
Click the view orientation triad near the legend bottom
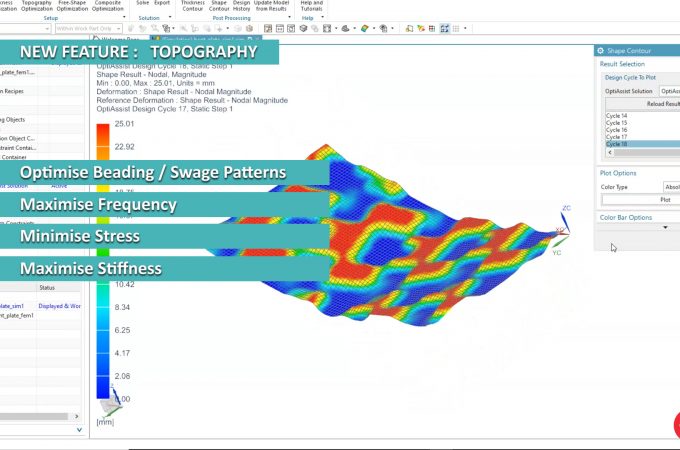coord(112,401)
